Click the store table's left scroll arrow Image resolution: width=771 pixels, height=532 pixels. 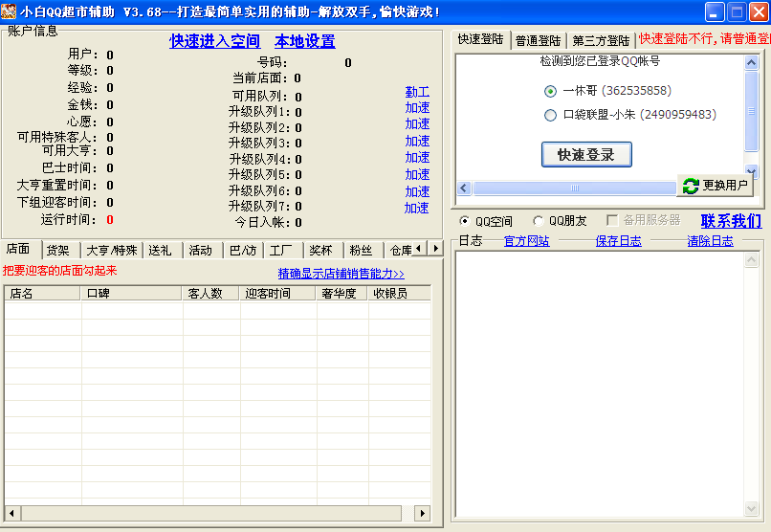click(11, 514)
